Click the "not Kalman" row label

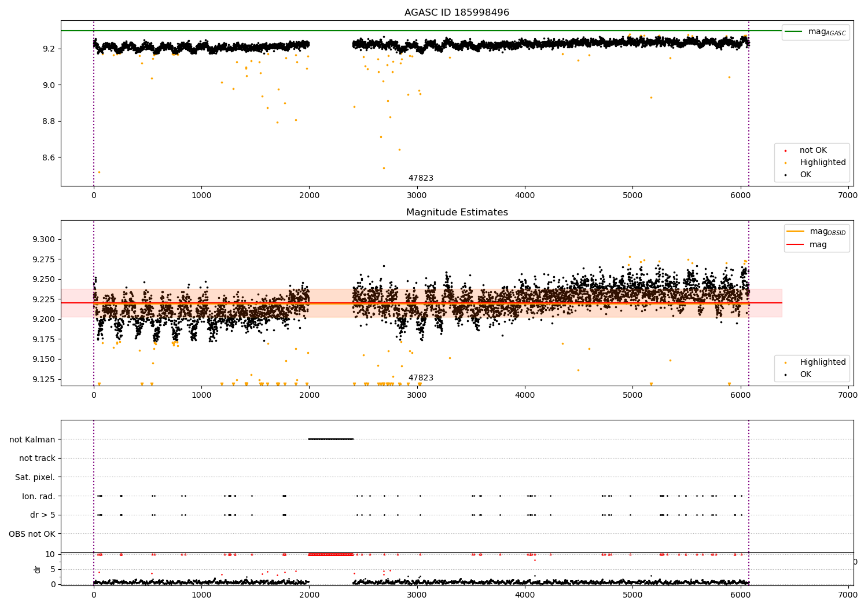32,439
